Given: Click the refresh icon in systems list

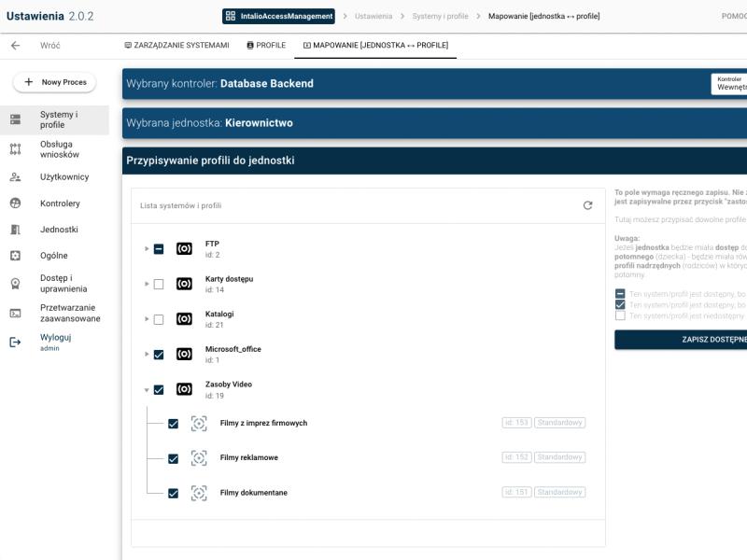Looking at the screenshot, I should click(587, 205).
